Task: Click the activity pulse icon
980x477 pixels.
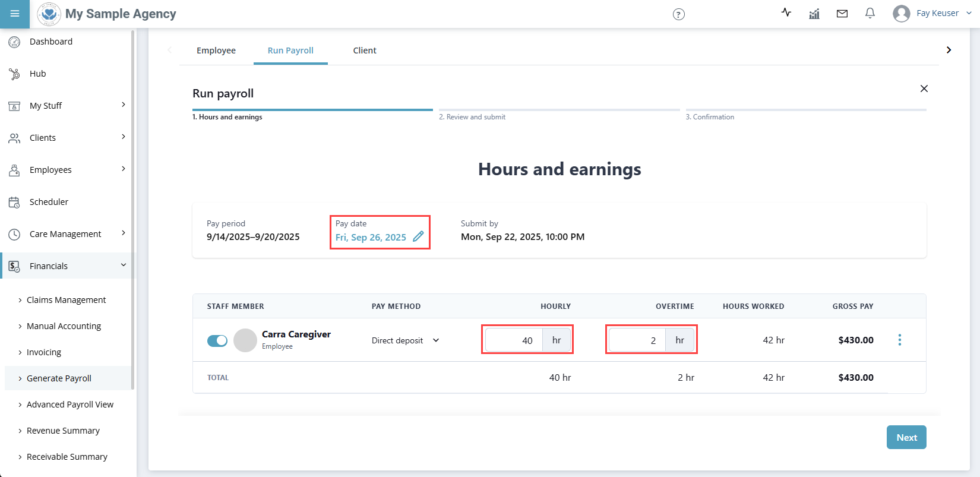Action: tap(786, 12)
